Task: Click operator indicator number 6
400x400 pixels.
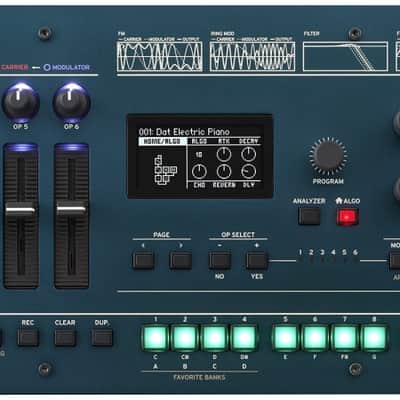Action: click(355, 252)
